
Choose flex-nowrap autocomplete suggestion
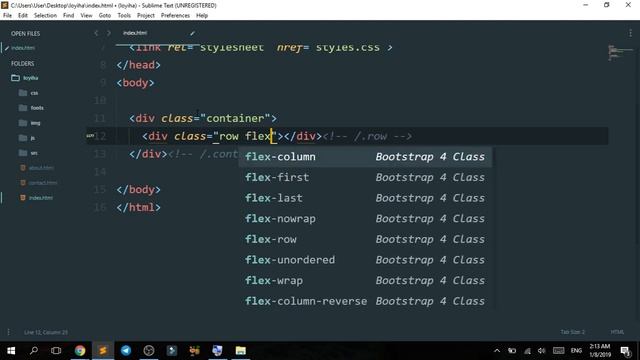365,219
